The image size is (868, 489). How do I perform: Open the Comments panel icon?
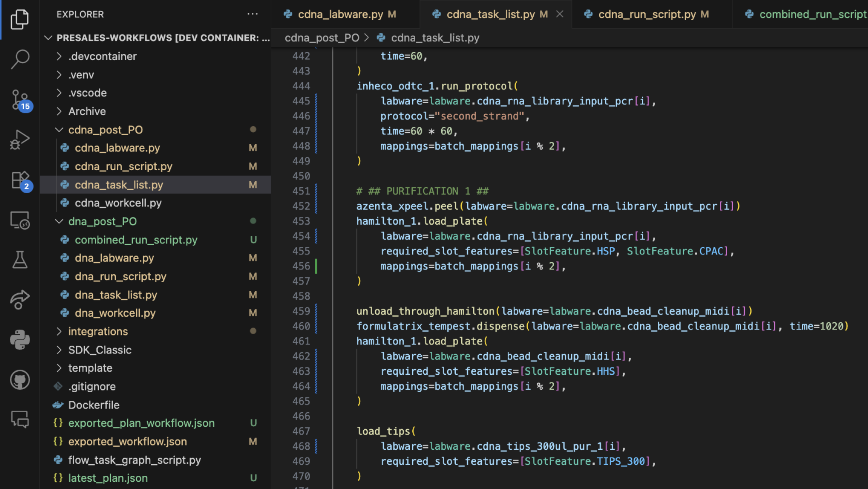pos(20,420)
